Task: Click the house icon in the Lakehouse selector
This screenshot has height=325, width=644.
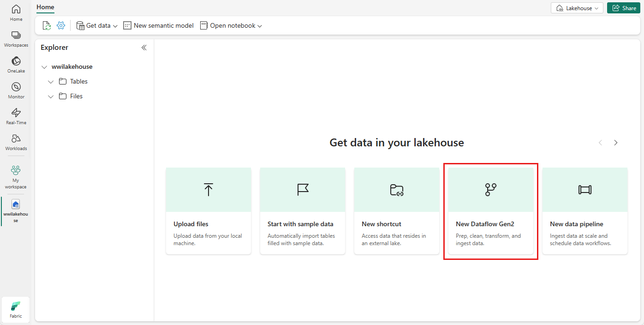Action: point(560,8)
